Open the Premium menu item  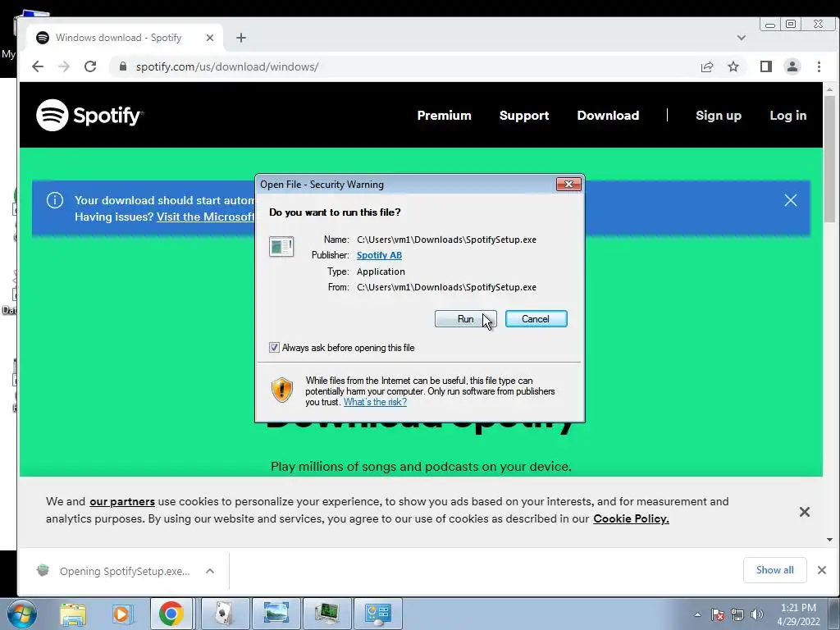[x=444, y=115]
